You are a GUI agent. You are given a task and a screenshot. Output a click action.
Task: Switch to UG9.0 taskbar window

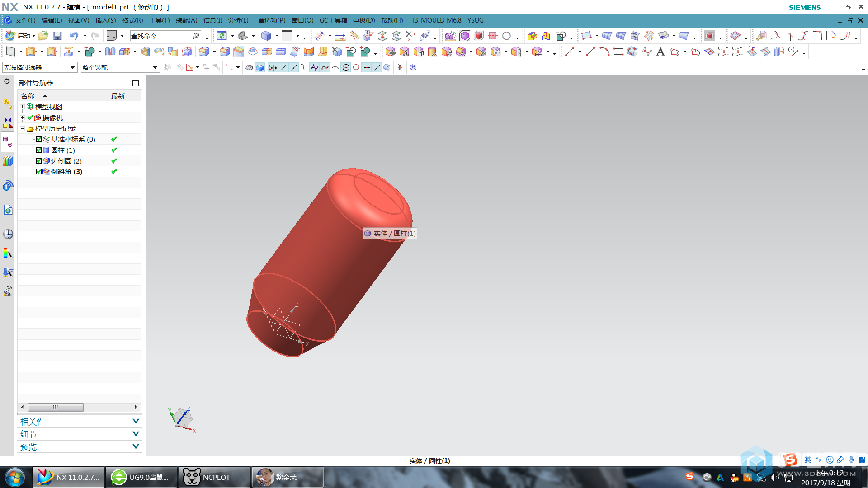(x=141, y=477)
